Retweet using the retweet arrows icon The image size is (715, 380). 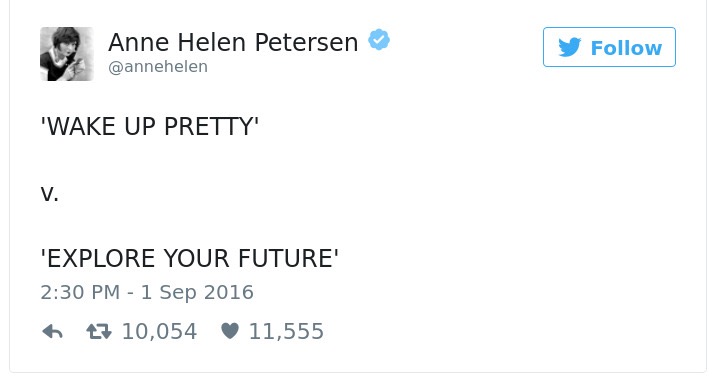pos(99,332)
